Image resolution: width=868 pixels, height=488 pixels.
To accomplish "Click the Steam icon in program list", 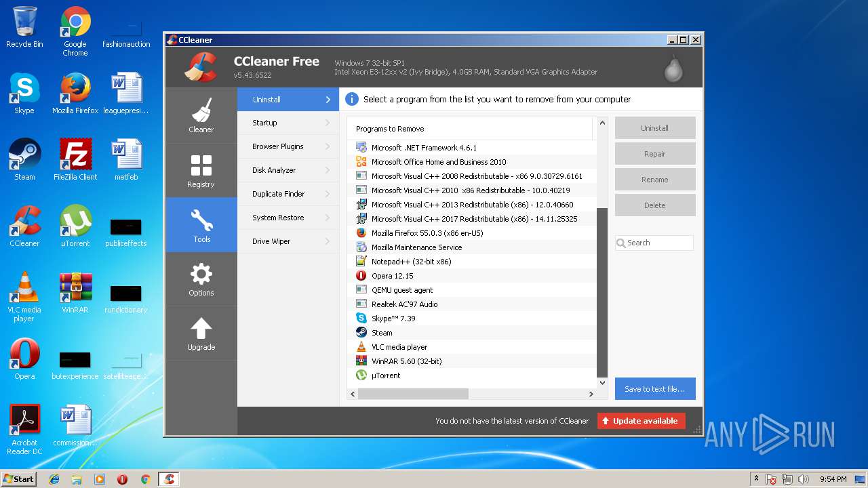I will (361, 332).
